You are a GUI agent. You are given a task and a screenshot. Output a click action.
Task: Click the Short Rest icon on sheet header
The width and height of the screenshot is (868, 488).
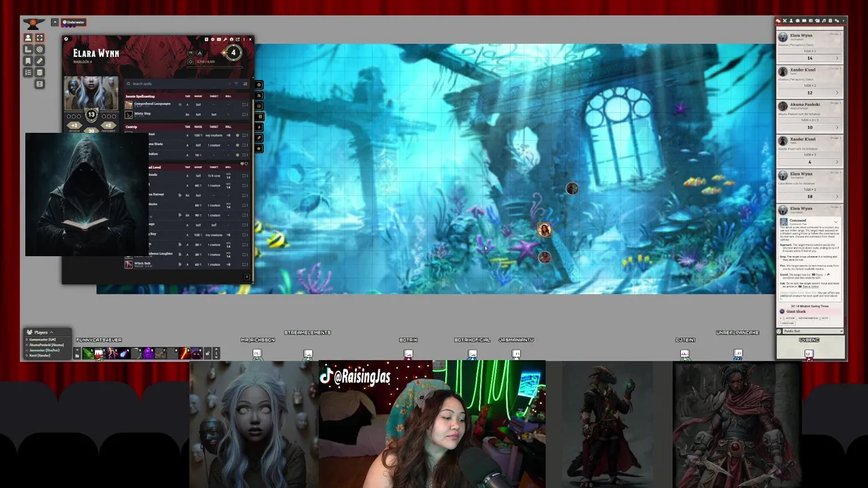pyautogui.click(x=191, y=53)
